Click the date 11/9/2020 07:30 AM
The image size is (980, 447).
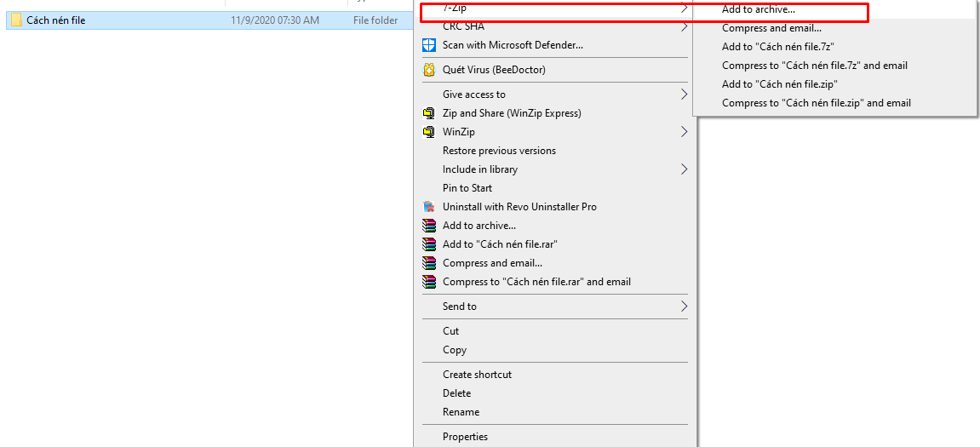(x=275, y=20)
